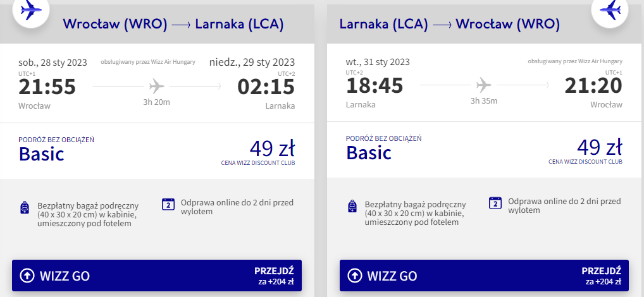Viewport: 644px width, 297px height.
Task: Click the outbound 49 zł price
Action: [272, 148]
